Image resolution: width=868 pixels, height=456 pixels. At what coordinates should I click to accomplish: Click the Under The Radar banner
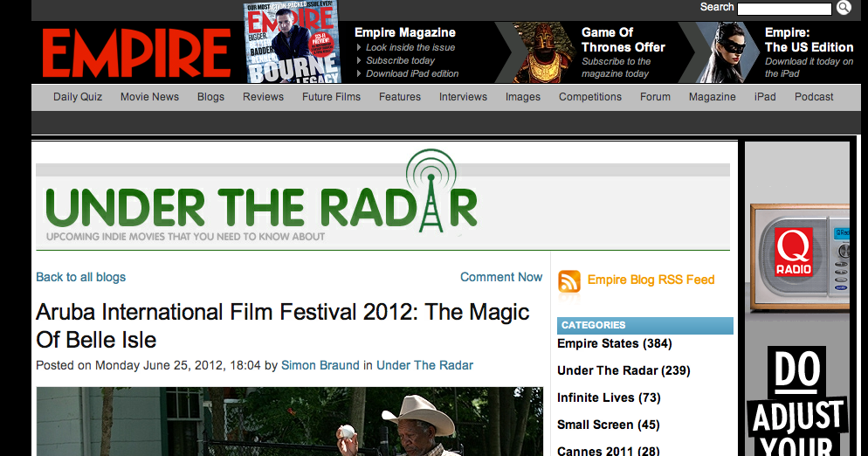pos(382,199)
